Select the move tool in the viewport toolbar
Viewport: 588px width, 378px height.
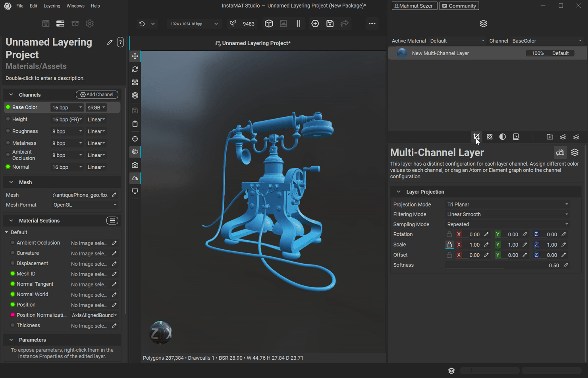coord(135,56)
